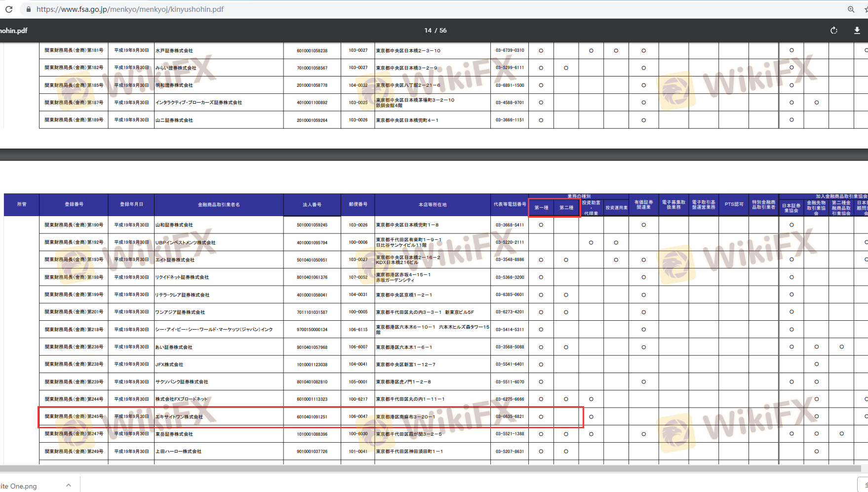This screenshot has width=868, height=492.
Task: Open the downloaded One.png file
Action: (20, 486)
